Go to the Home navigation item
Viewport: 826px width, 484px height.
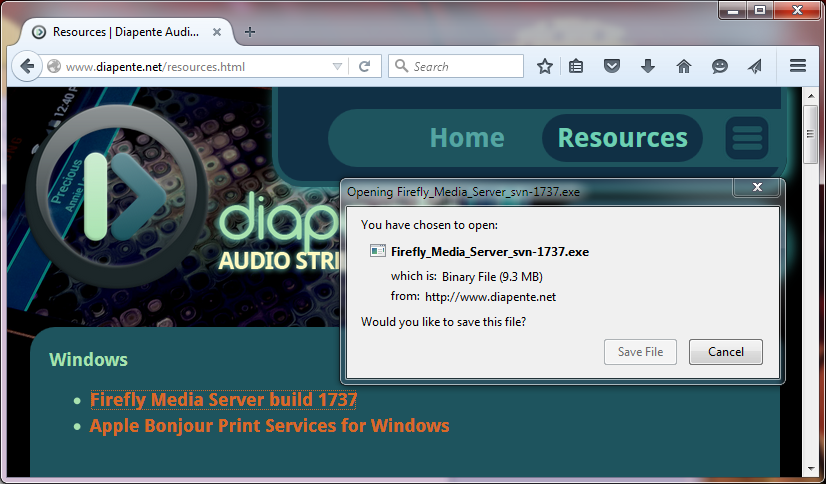point(467,138)
